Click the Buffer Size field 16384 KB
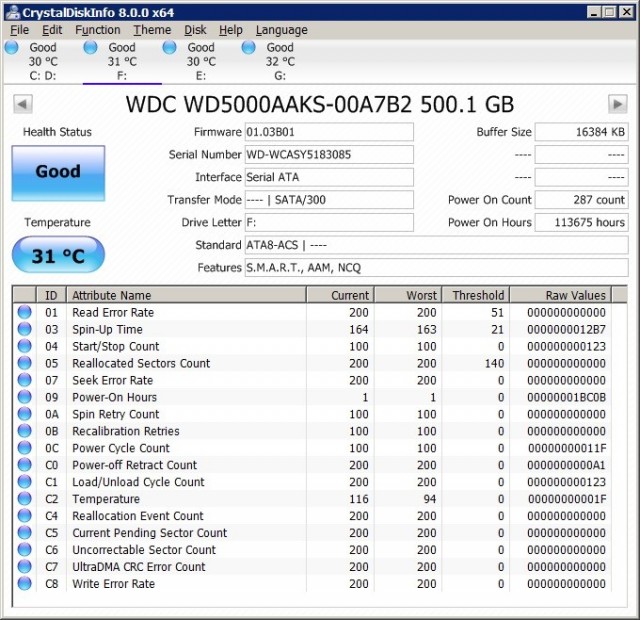The image size is (640, 620). [x=582, y=132]
